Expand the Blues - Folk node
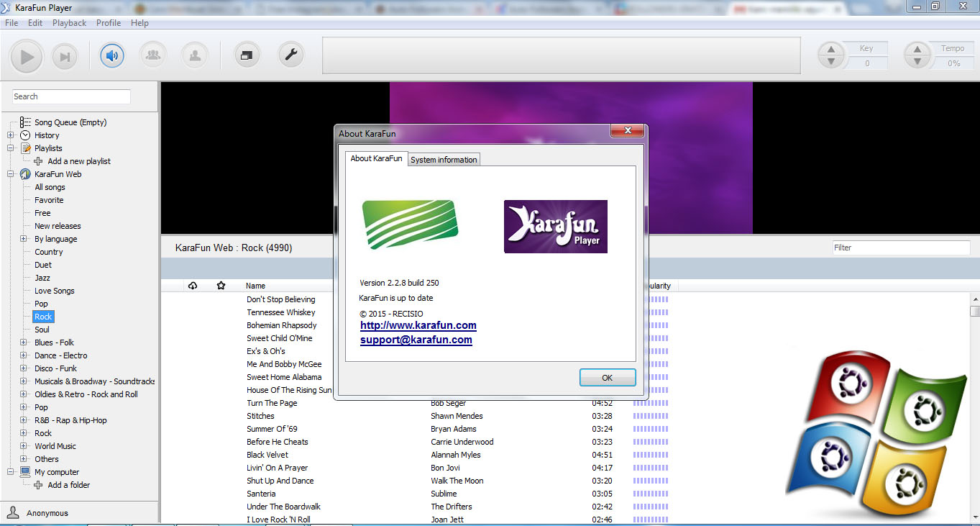This screenshot has width=980, height=526. [24, 343]
